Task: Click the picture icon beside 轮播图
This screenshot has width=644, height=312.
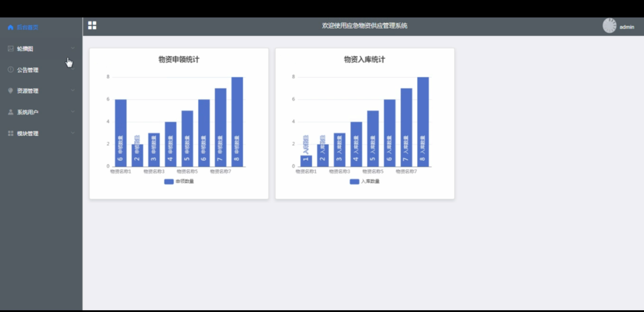Action: [x=11, y=49]
